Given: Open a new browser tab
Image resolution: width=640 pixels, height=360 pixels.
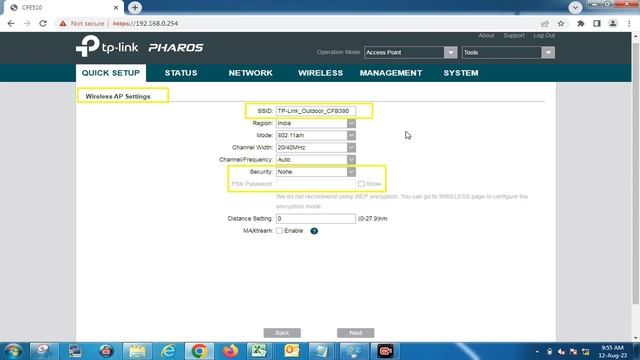Looking at the screenshot, I should (x=135, y=7).
